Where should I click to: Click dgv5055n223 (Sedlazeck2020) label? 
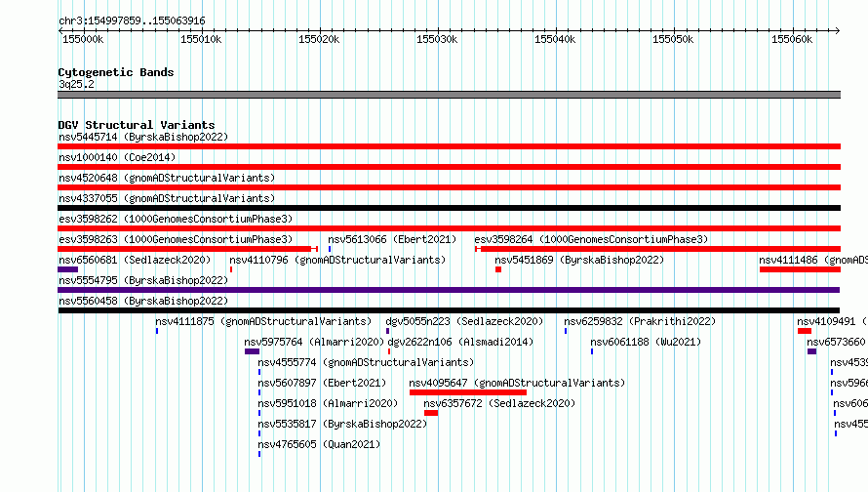pyautogui.click(x=464, y=321)
